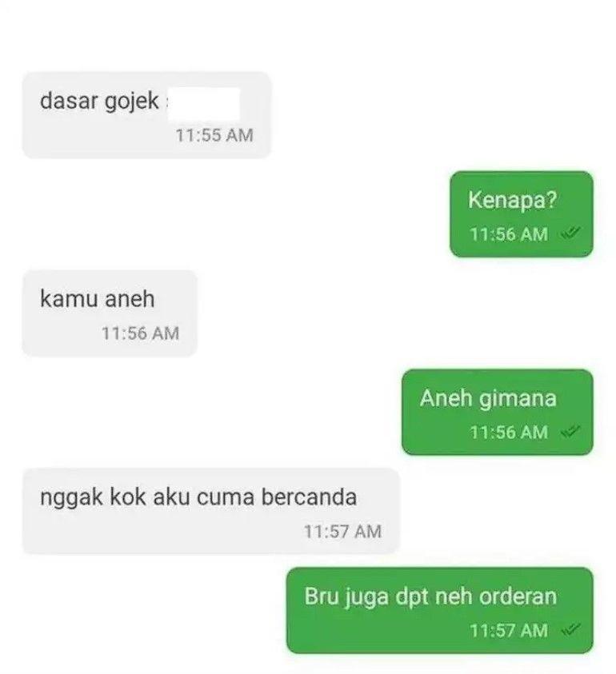Click the word 'bercanda' in gray message
Viewport: 616px width, 674px height.
tap(310, 497)
